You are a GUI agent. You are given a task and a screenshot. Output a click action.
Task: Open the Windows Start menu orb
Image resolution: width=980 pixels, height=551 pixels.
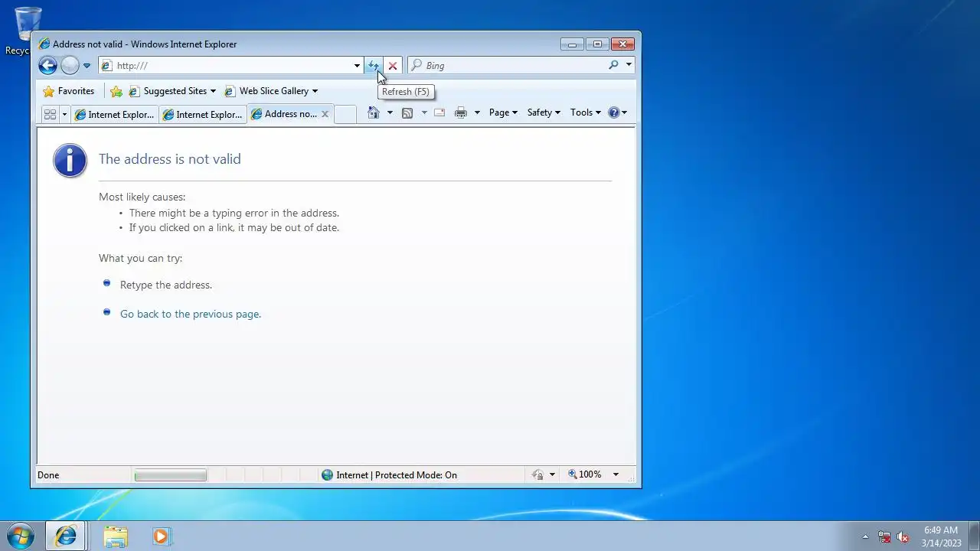coord(21,536)
